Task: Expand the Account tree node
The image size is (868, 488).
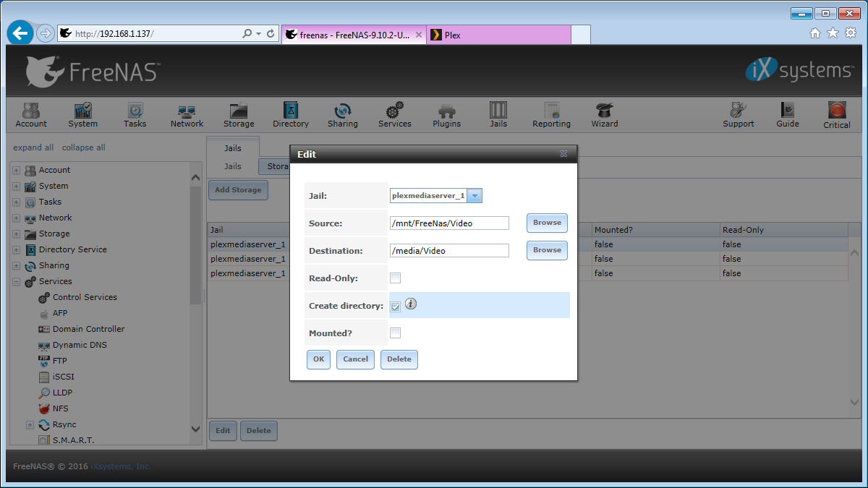Action: [17, 171]
